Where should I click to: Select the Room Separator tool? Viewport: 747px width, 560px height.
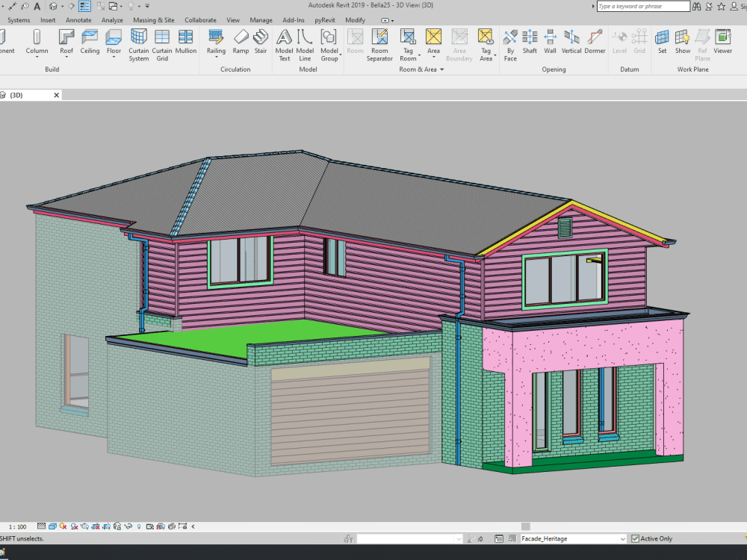379,45
